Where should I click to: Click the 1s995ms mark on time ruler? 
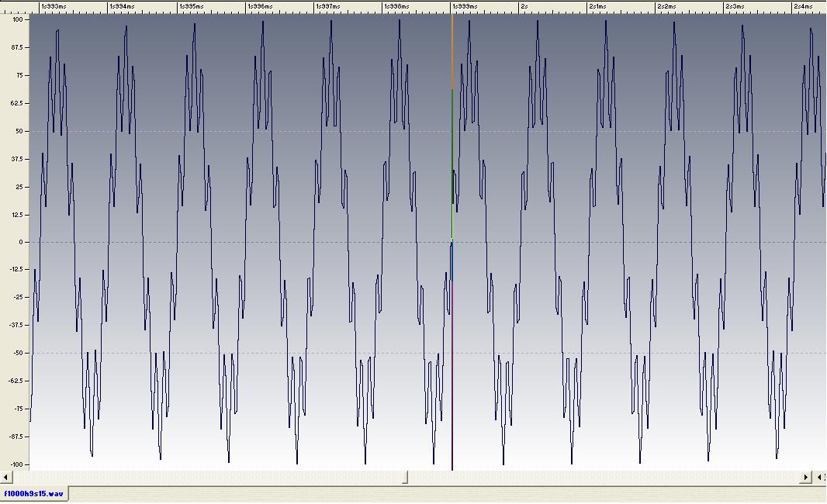coord(191,6)
